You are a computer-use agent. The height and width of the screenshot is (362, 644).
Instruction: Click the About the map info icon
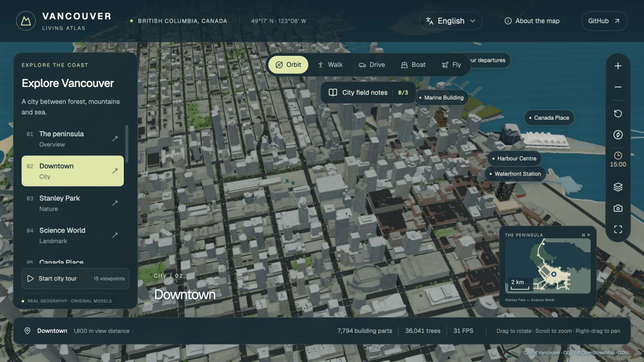[508, 21]
